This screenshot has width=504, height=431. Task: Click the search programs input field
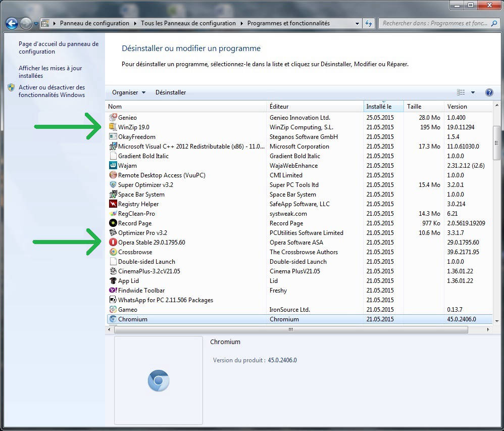point(434,23)
